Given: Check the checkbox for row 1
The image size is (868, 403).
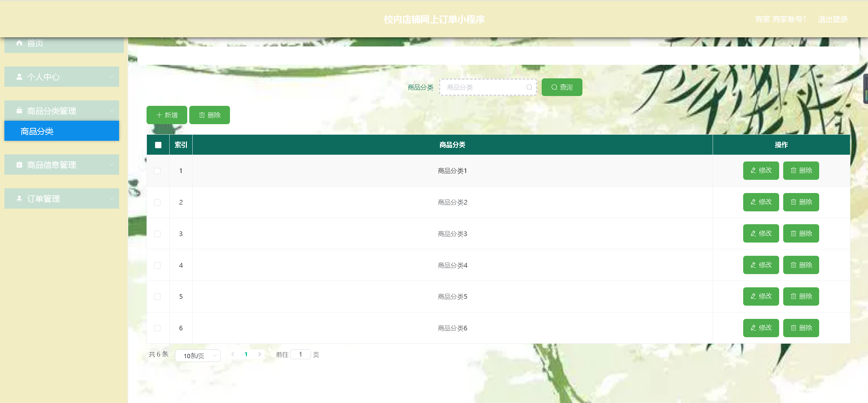Looking at the screenshot, I should coord(157,171).
